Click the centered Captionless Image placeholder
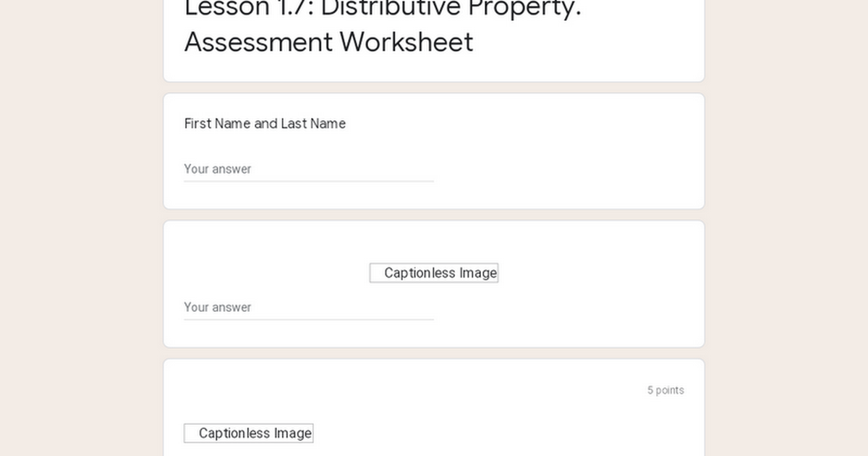This screenshot has width=868, height=456. coord(434,273)
